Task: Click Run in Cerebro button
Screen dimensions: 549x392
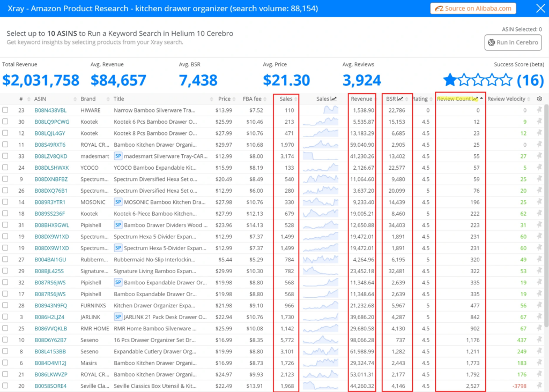Action: coord(513,42)
